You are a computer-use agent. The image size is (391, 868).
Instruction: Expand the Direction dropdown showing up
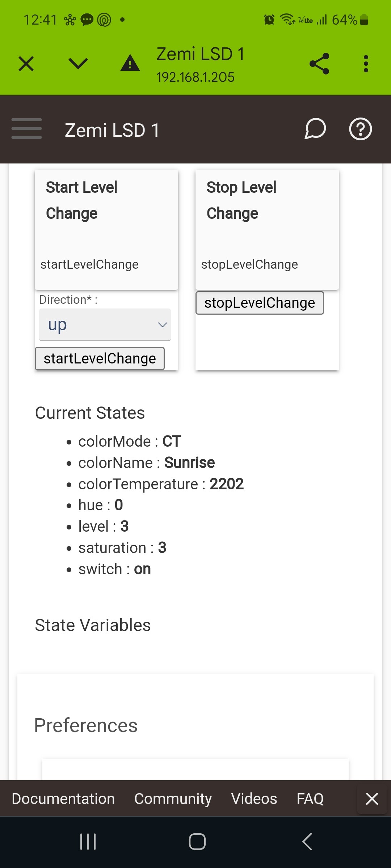coord(105,324)
